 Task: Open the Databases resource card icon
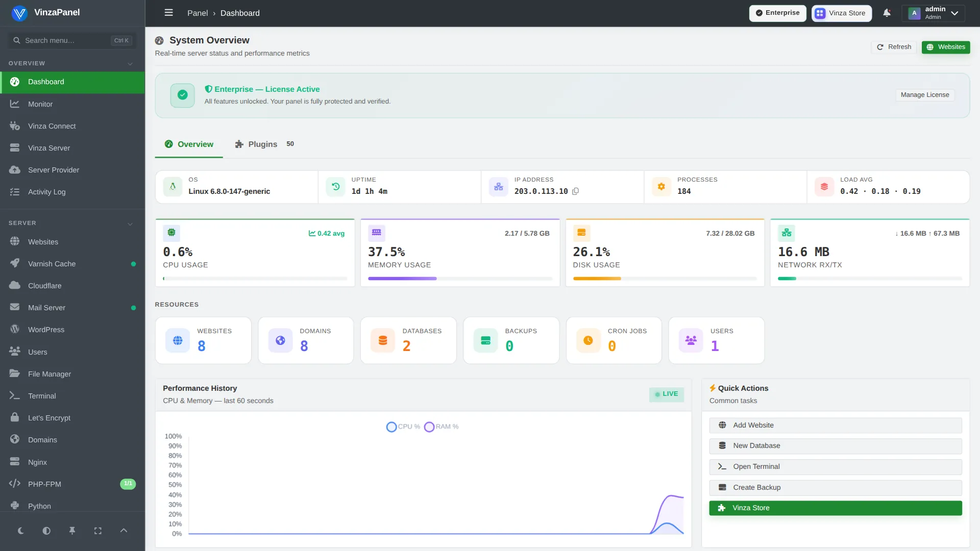pyautogui.click(x=383, y=340)
